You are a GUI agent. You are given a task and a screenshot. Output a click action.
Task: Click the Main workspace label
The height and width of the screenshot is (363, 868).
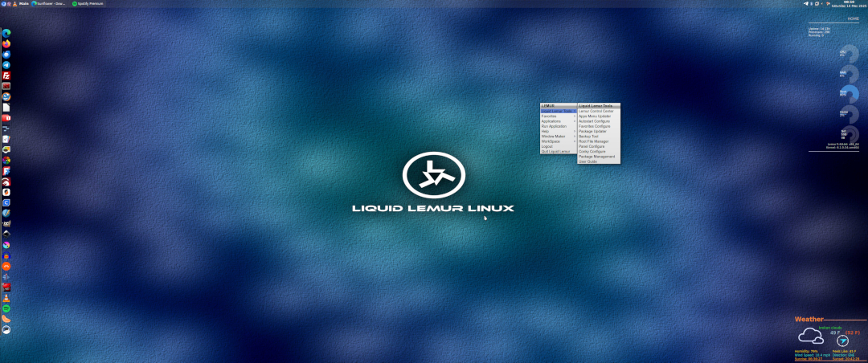tap(24, 3)
